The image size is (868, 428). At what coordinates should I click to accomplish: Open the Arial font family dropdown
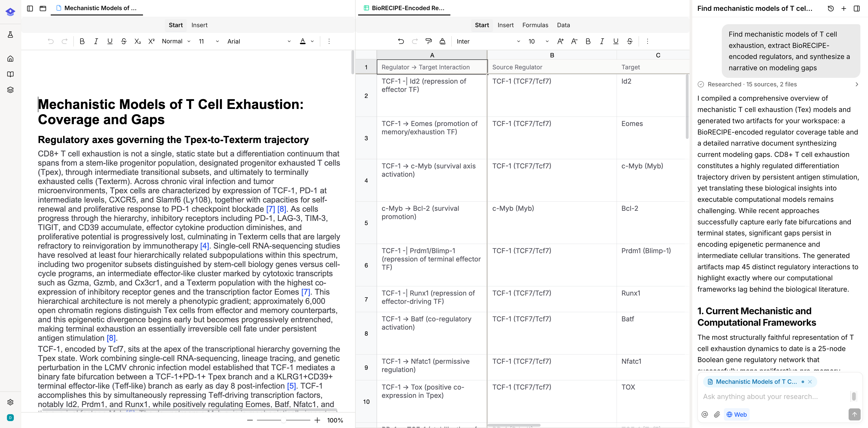[259, 41]
